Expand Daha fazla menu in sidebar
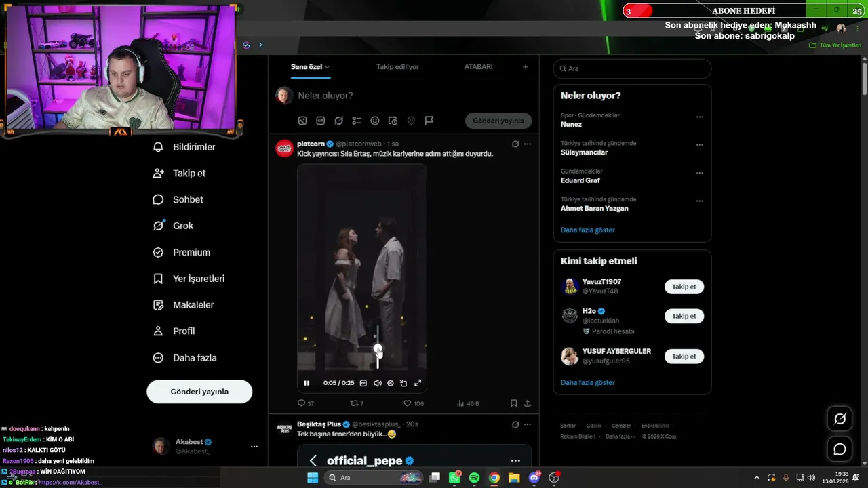The width and height of the screenshot is (868, 488). pos(185,358)
